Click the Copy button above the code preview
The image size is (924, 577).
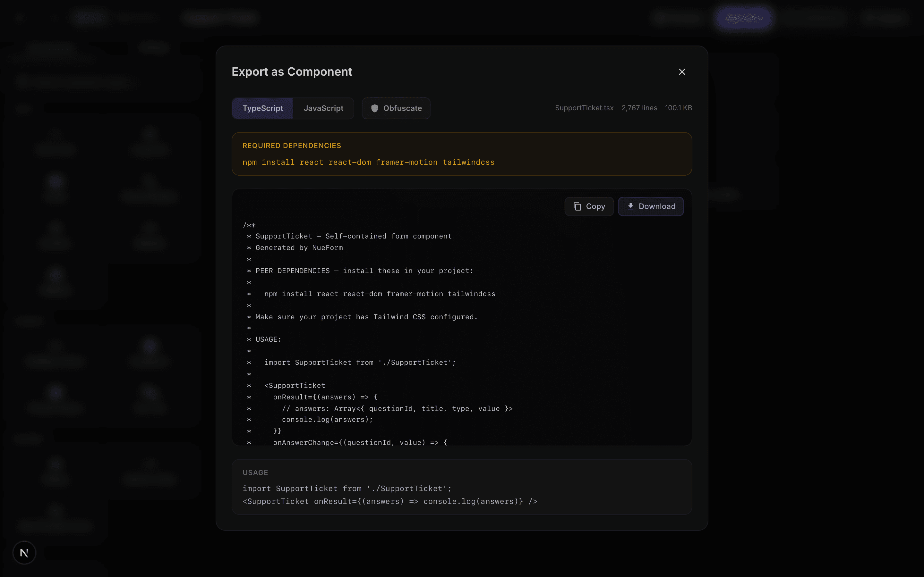point(589,206)
